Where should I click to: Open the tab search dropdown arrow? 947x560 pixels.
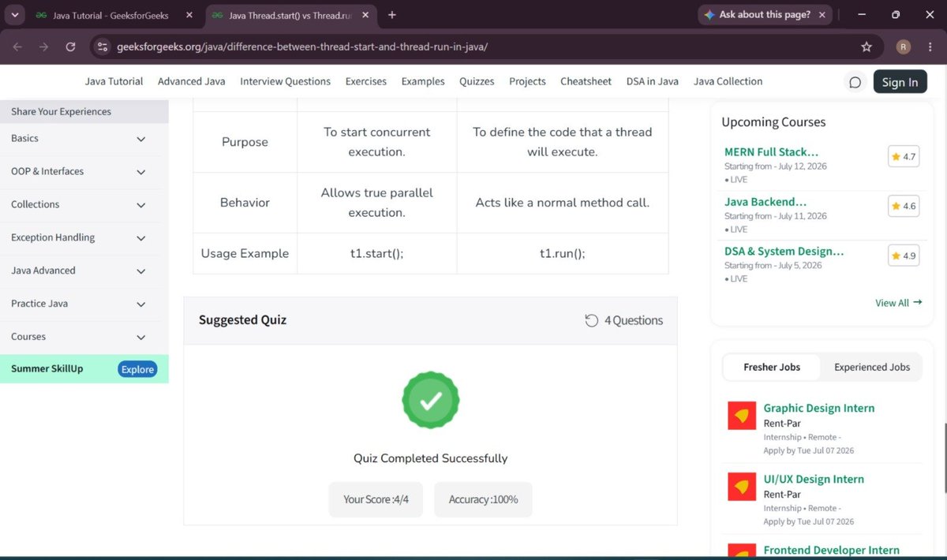[x=14, y=15]
